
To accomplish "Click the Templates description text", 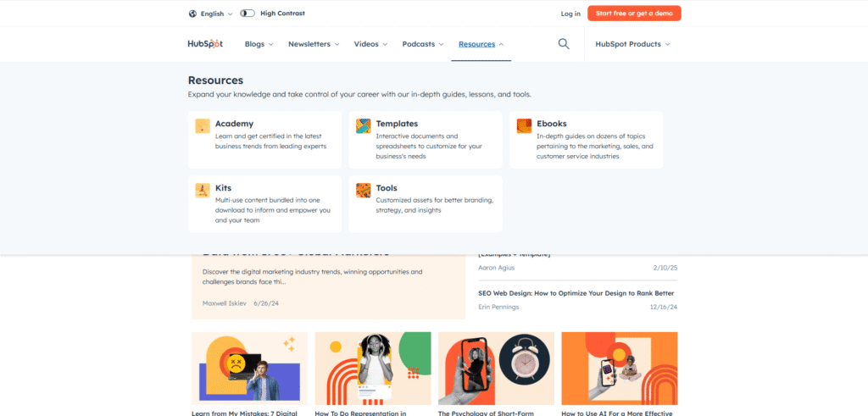I will pyautogui.click(x=429, y=146).
